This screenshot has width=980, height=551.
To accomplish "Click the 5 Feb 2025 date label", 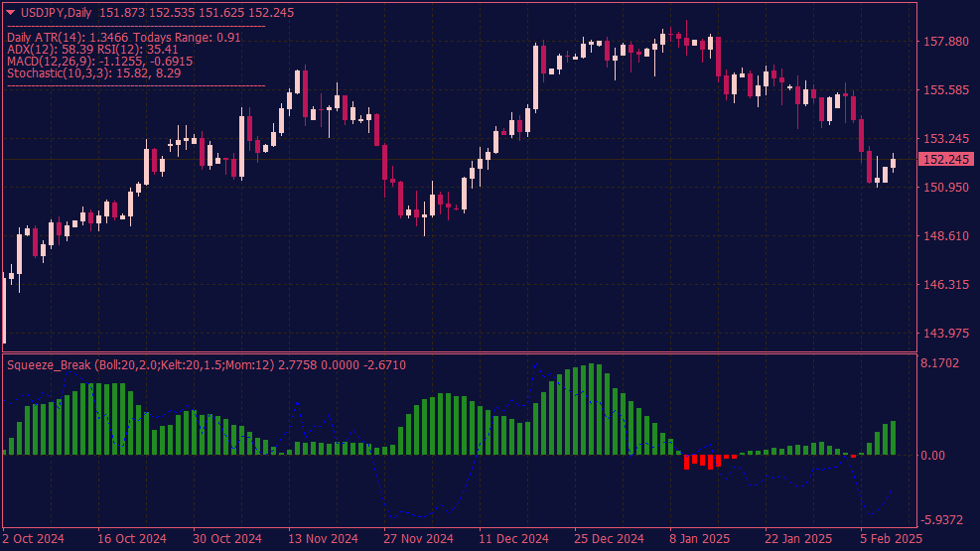I will [x=891, y=538].
